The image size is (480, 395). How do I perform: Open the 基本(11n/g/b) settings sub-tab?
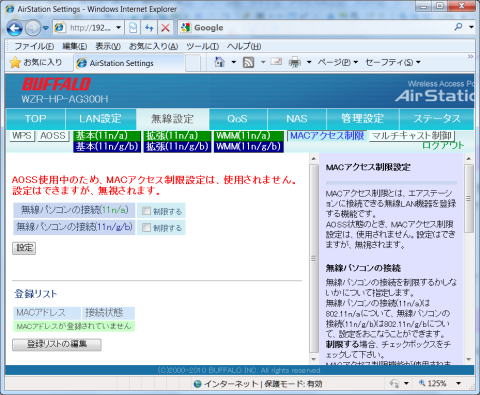(107, 147)
